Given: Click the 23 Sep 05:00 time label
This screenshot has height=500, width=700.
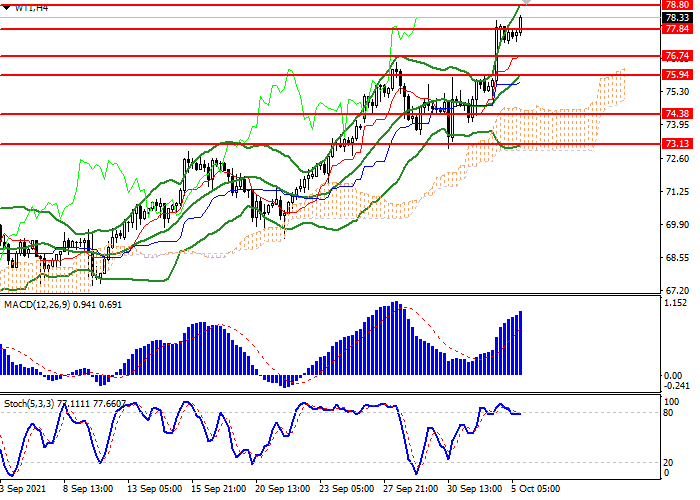Looking at the screenshot, I should 347,489.
